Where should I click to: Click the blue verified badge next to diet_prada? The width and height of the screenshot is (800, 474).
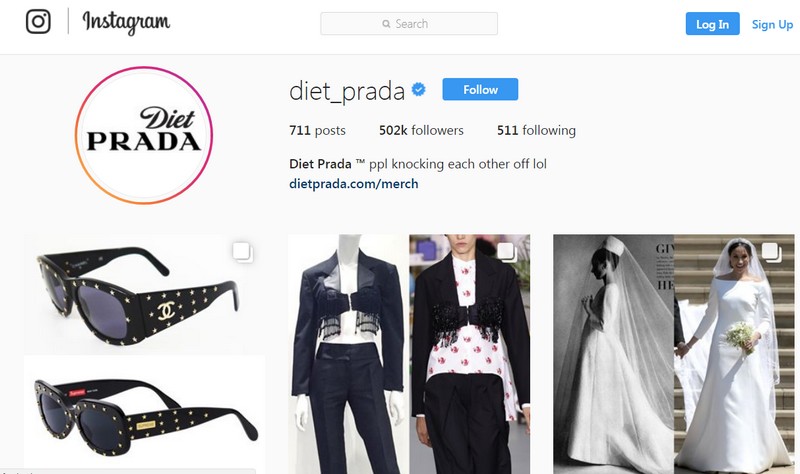coord(418,90)
